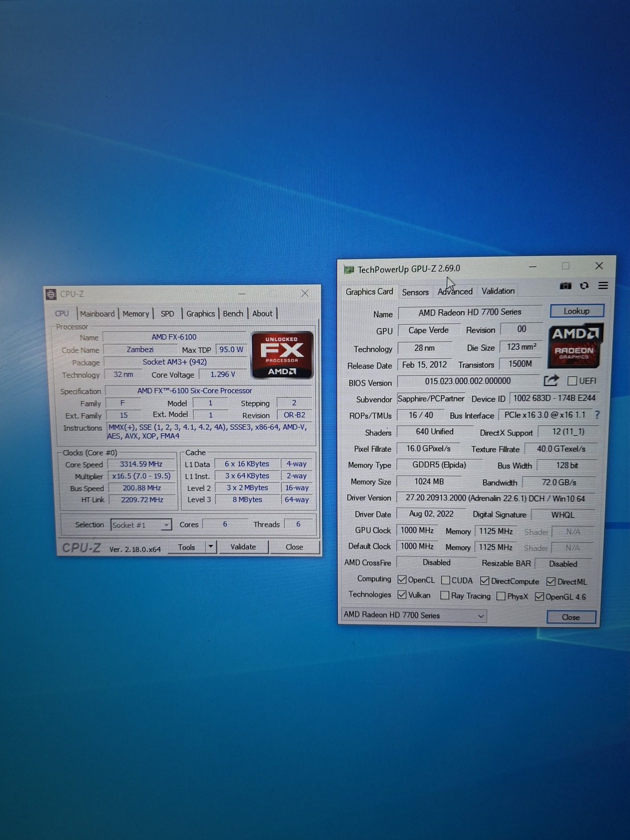Click the HT Link value 2209.72 MHz

tap(142, 500)
